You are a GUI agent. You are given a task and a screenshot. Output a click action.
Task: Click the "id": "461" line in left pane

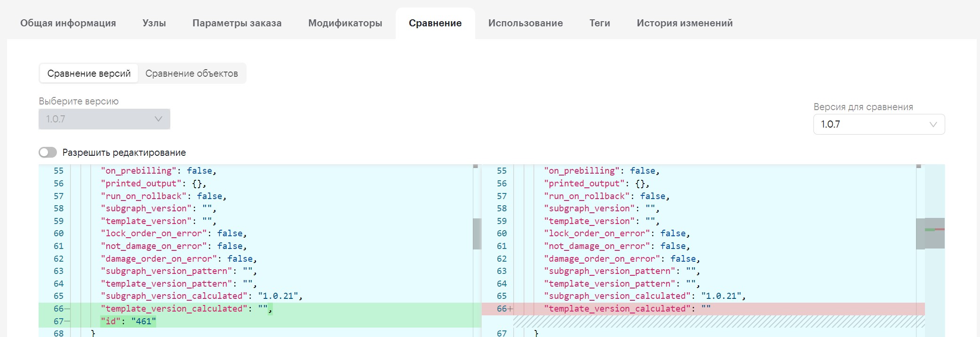coord(128,321)
